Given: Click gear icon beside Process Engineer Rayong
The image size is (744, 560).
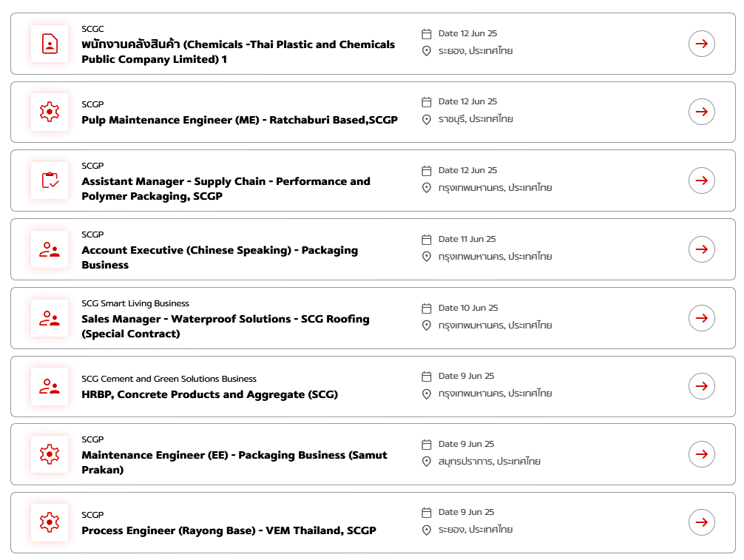Looking at the screenshot, I should (x=50, y=522).
